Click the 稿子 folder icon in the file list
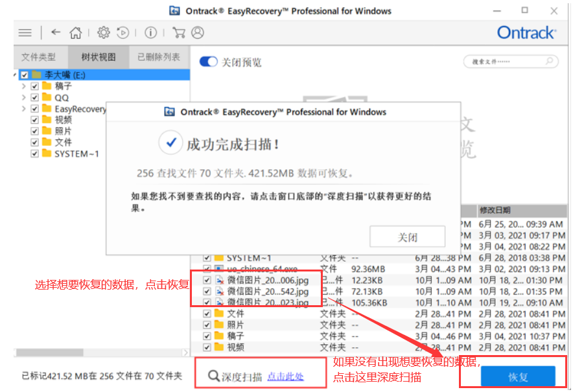This screenshot has height=392, width=573. coord(219,336)
